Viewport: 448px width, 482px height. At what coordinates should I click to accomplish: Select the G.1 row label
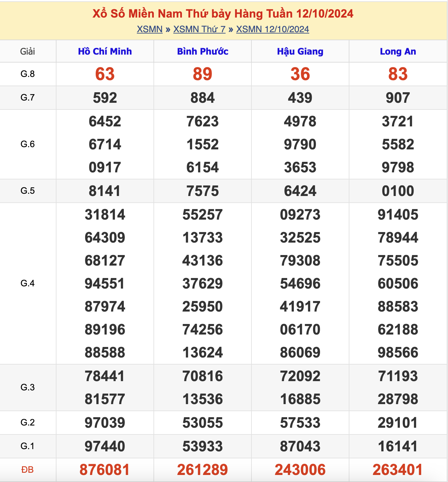[28, 446]
